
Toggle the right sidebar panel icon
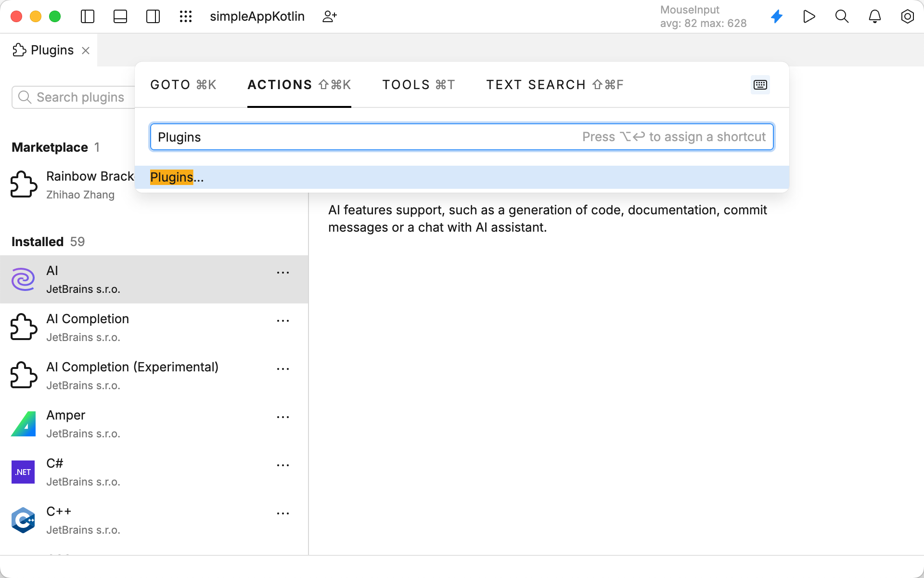(x=153, y=16)
